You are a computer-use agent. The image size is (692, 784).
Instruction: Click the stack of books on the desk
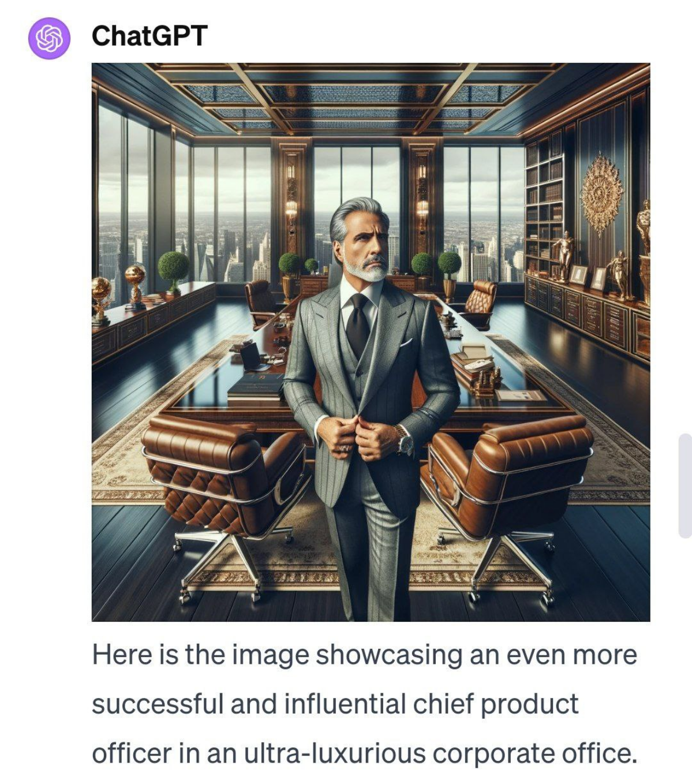pos(472,361)
